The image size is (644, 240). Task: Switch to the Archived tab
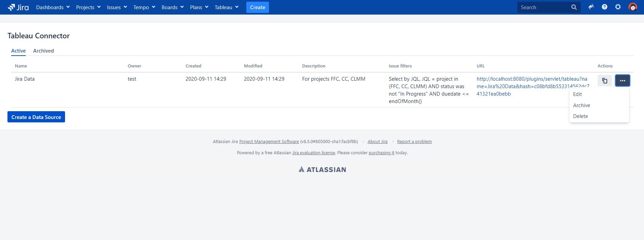point(43,51)
